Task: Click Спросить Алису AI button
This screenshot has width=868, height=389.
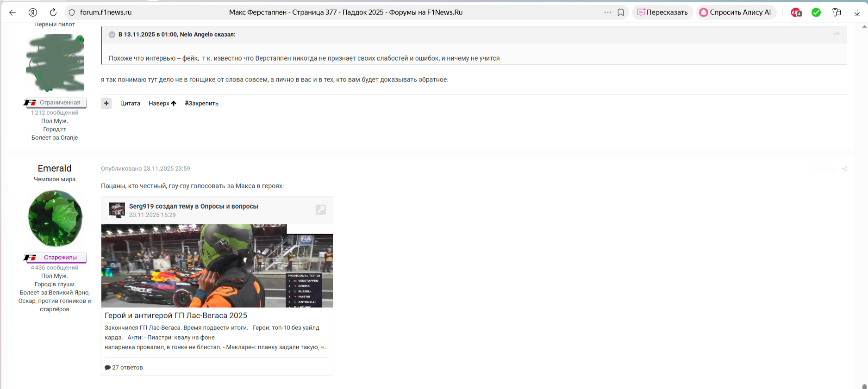Action: point(735,12)
